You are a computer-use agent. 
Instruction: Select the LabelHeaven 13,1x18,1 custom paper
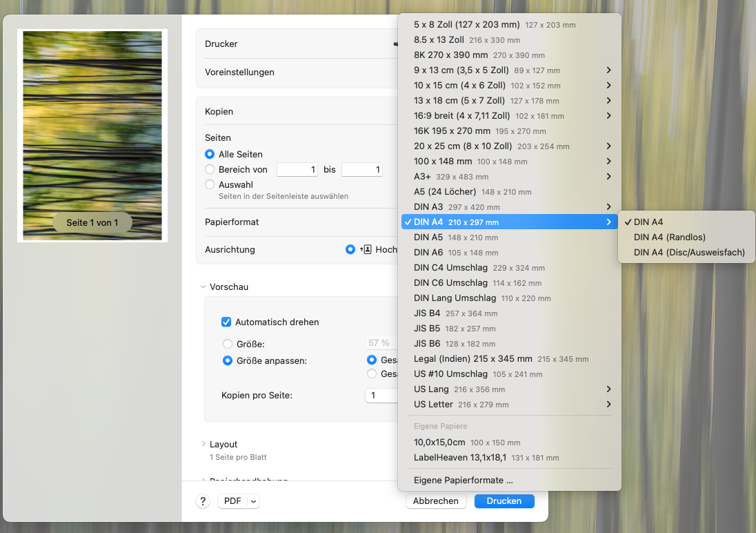coord(459,457)
